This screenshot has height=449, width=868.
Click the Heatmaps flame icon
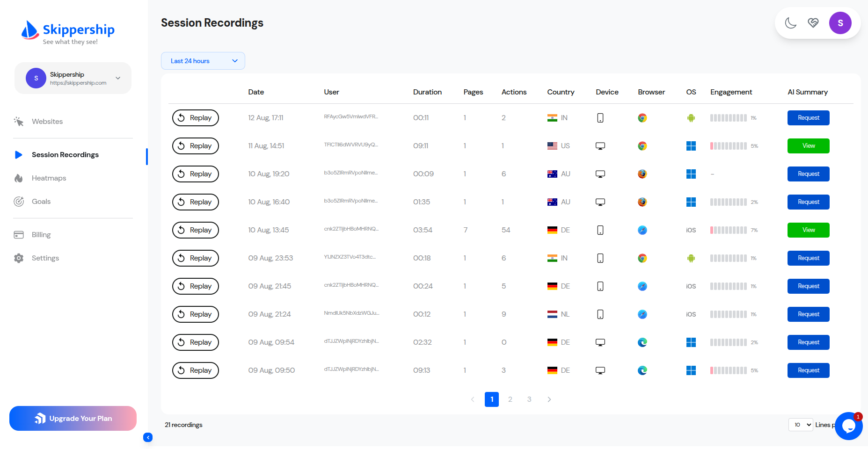[x=19, y=178]
